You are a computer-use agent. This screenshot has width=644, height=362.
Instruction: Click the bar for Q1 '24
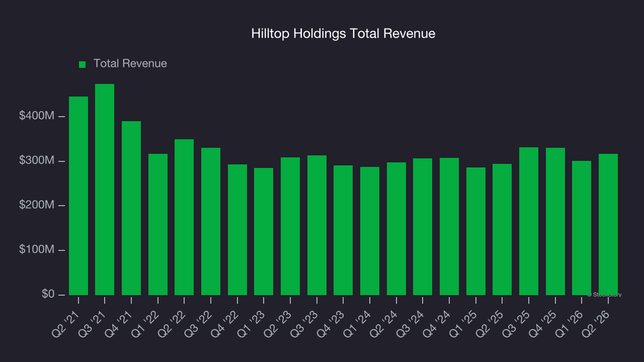370,231
